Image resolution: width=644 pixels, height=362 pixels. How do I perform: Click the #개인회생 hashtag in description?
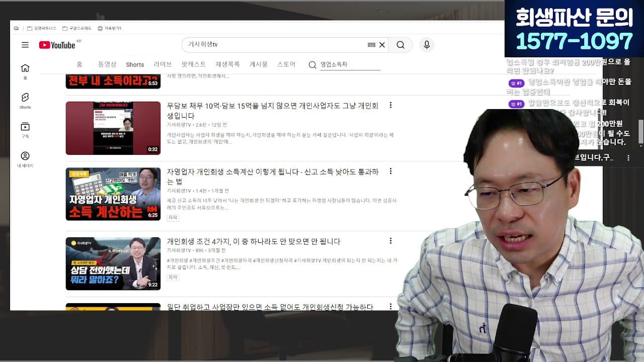(178, 260)
